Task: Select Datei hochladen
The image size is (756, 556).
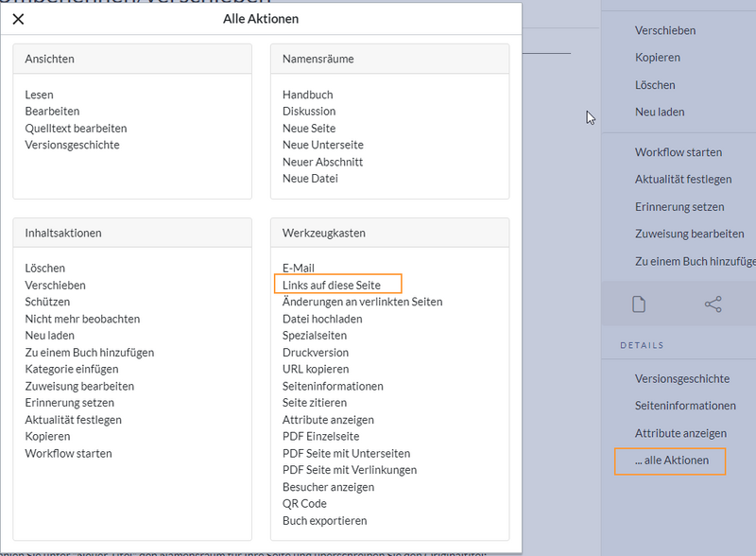Action: click(322, 319)
